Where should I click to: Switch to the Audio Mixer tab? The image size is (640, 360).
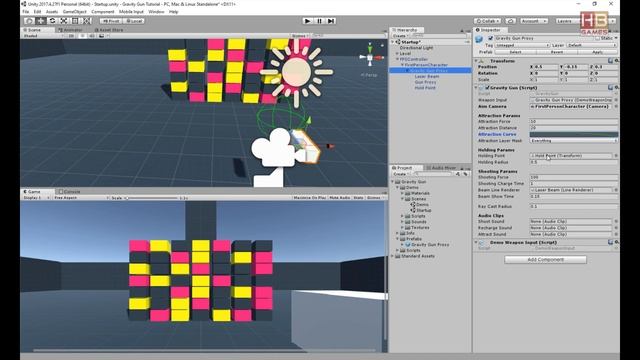(x=441, y=168)
